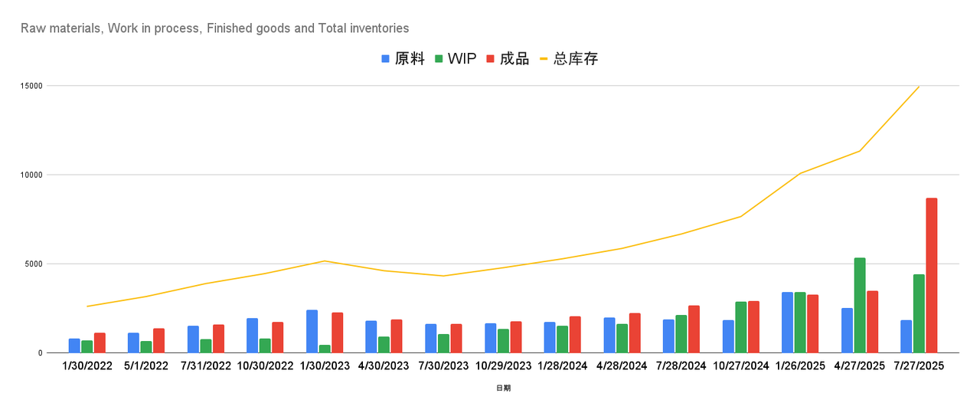Click the small green WIP bar for 1/30/2023
980x413 pixels.
325,349
